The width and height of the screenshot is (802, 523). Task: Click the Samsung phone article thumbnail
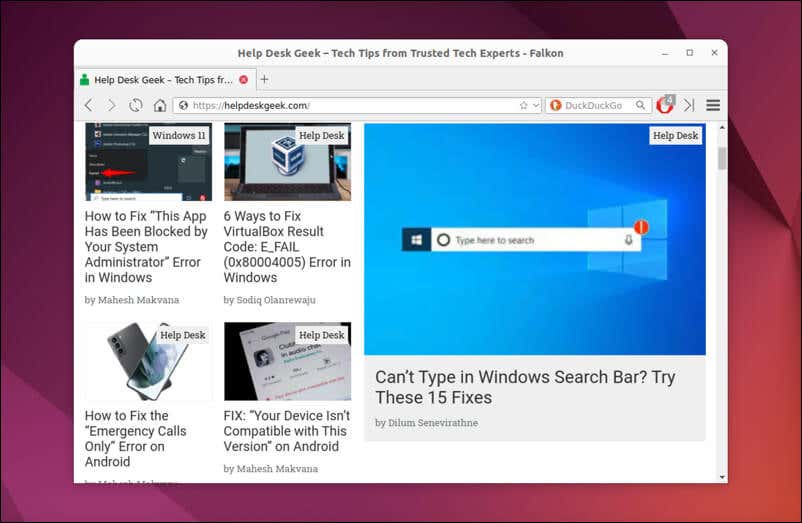pos(148,361)
